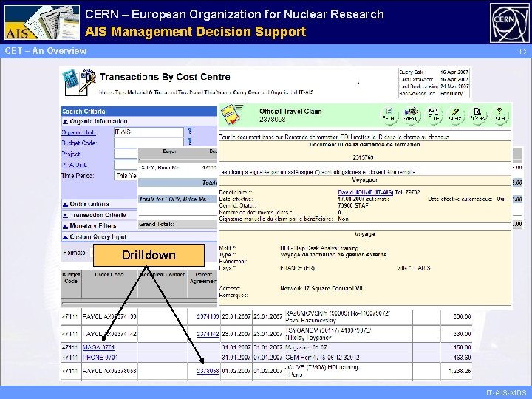Click the third travel claim toolbar icon
Image resolution: width=532 pixels, height=399 pixels.
433,115
